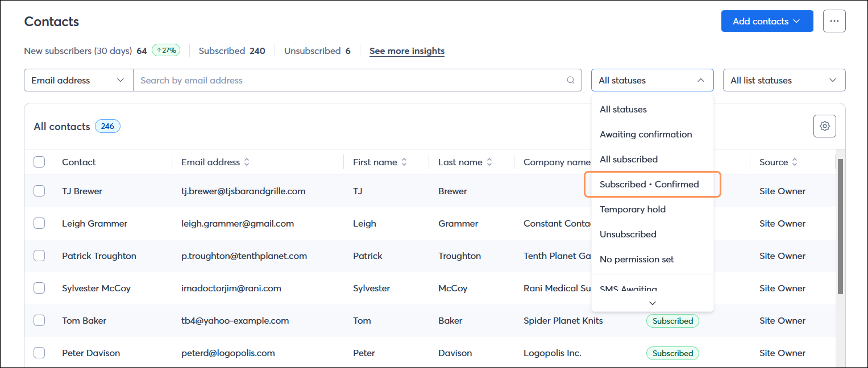
Task: Choose Awaiting confirmation from the status menu
Action: point(646,134)
